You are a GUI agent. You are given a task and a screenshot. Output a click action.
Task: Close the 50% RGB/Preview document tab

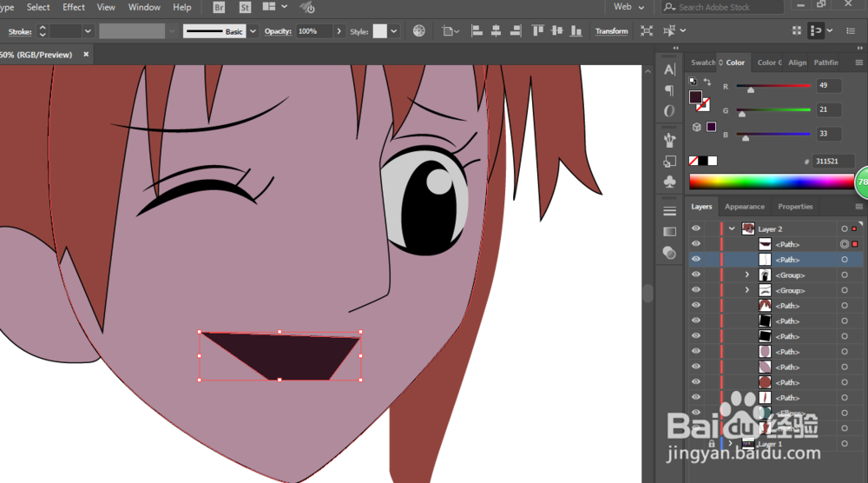(x=86, y=54)
